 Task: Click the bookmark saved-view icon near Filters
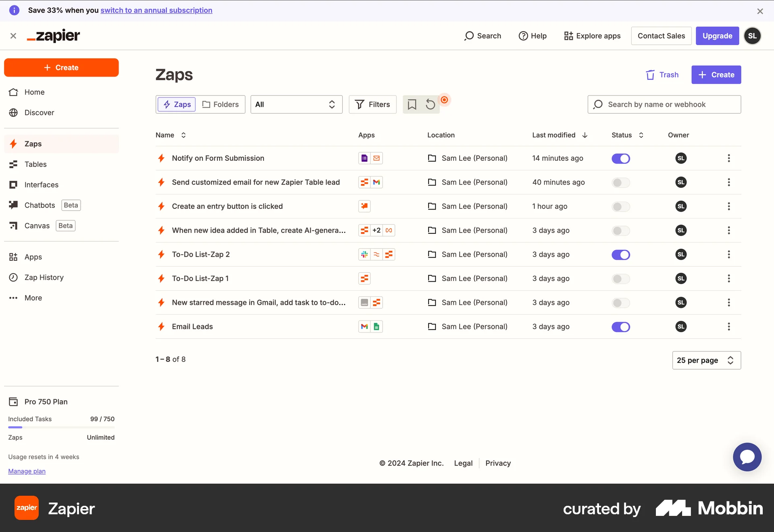click(412, 104)
